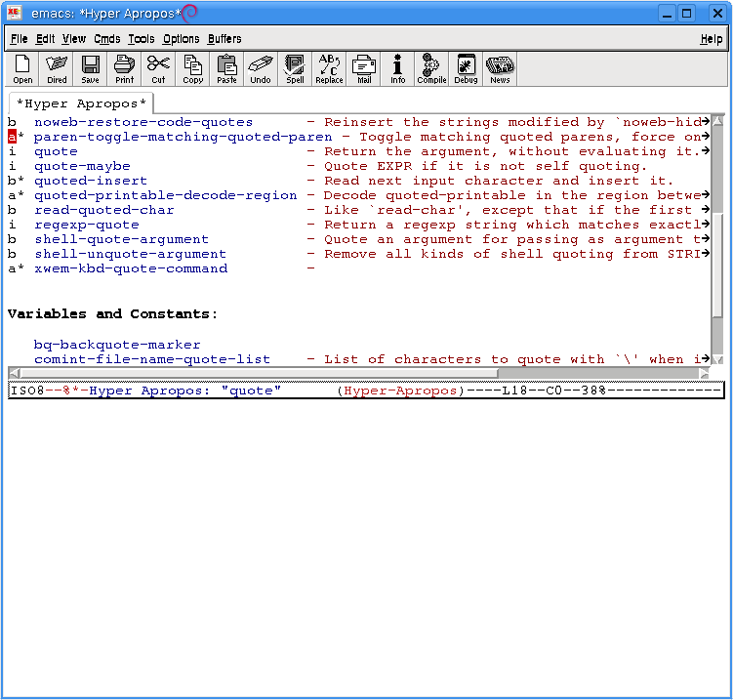Viewport: 733px width, 700px height.
Task: Click the Replace toolbar icon
Action: click(329, 68)
